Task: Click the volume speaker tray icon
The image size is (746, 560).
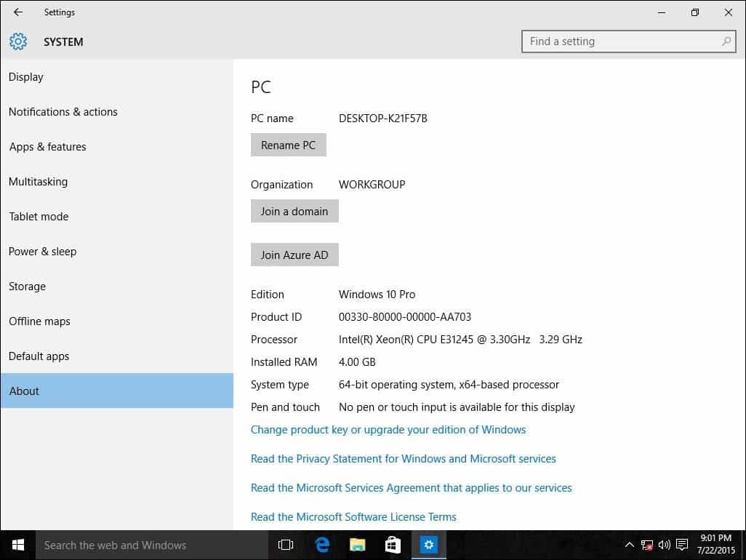Action: (664, 545)
